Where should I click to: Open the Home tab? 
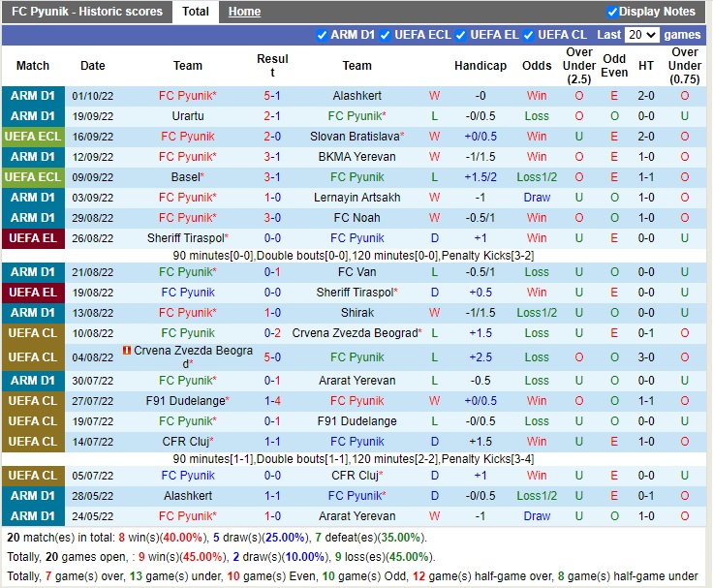click(244, 12)
